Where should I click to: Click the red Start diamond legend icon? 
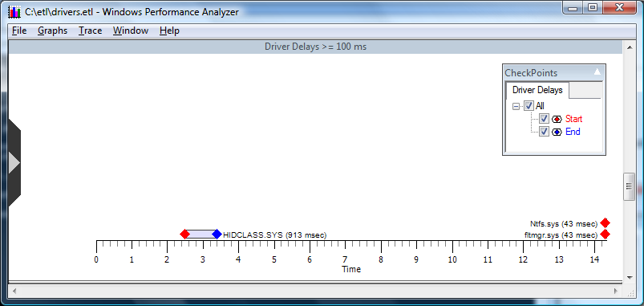click(557, 120)
